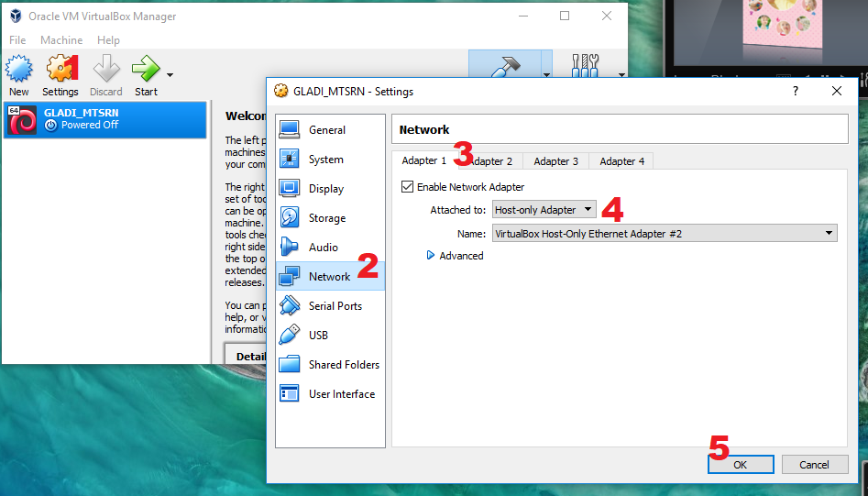The height and width of the screenshot is (496, 868).
Task: Switch to the Adapter 4 tab
Action: tap(621, 161)
